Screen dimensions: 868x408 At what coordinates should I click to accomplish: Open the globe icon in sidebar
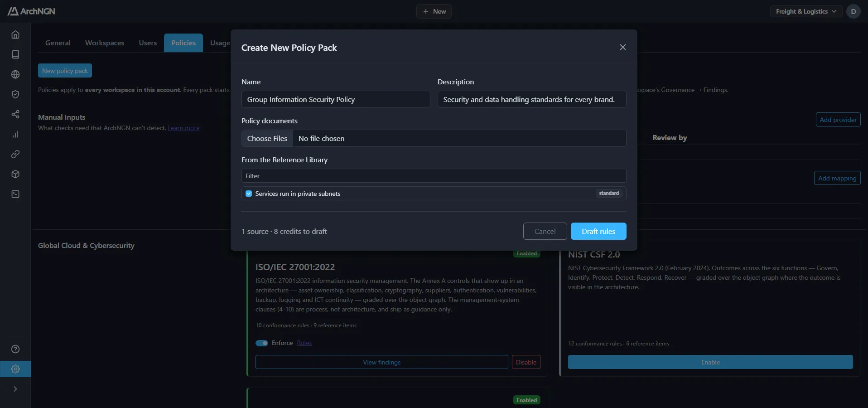click(x=15, y=74)
